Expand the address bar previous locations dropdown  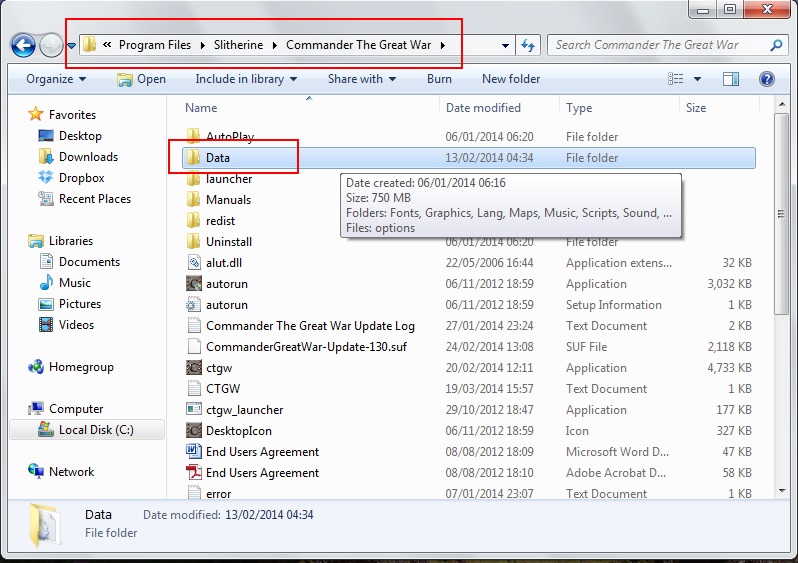click(505, 46)
